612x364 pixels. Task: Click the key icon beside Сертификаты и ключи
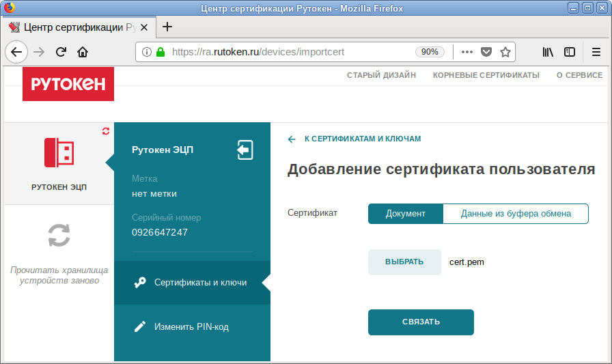(x=140, y=283)
